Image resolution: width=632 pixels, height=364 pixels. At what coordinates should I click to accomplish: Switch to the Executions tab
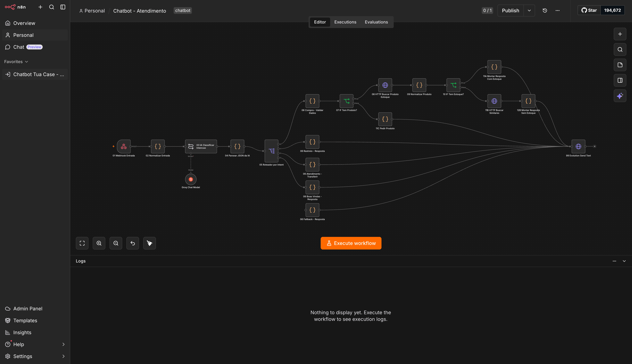click(345, 22)
